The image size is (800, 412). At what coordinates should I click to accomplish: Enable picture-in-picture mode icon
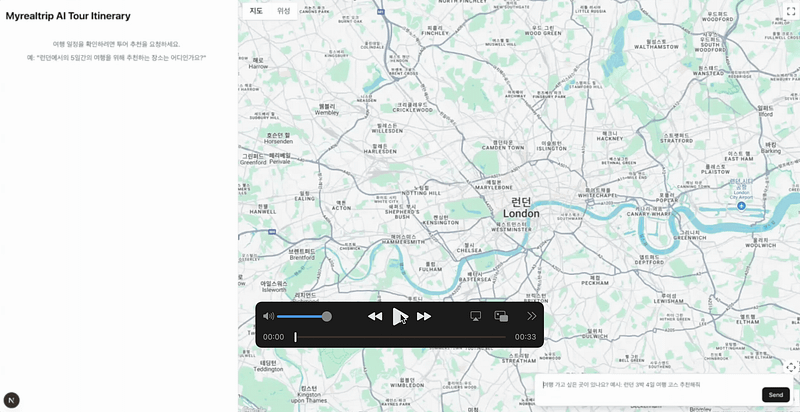[501, 316]
